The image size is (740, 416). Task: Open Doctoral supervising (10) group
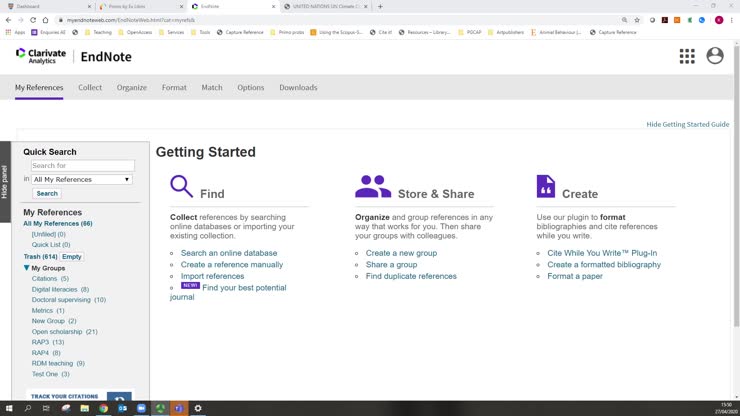point(68,300)
